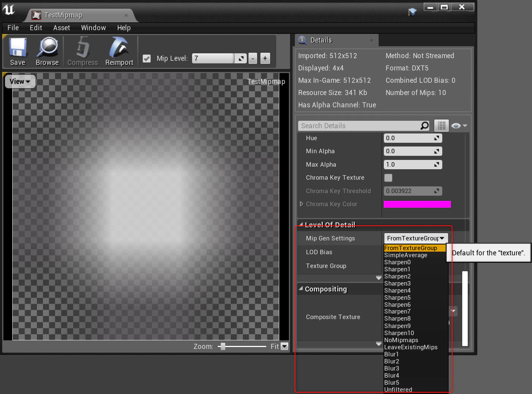532x394 pixels.
Task: Pick Sharpen5 in mip gen list
Action: coord(415,298)
